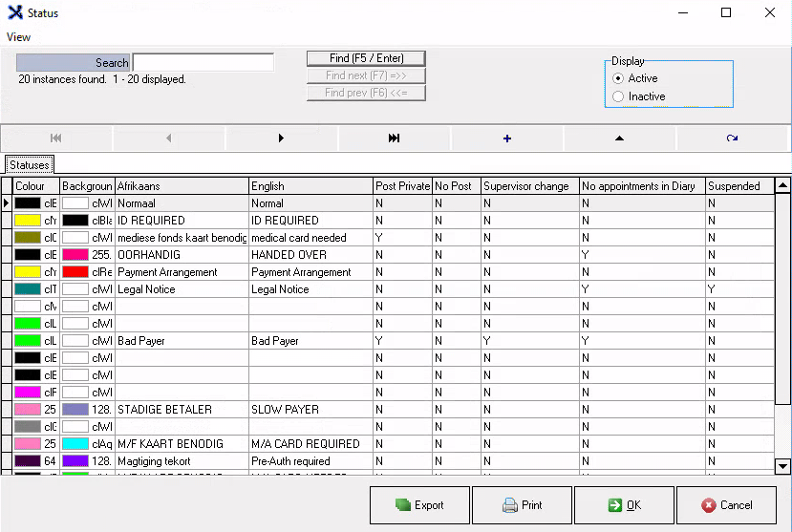Screen dimensions: 792x532
Task: Export the status list
Action: point(419,505)
